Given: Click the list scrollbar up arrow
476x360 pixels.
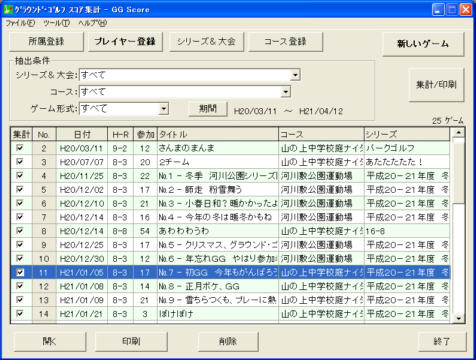Looking at the screenshot, I should pos(459,133).
